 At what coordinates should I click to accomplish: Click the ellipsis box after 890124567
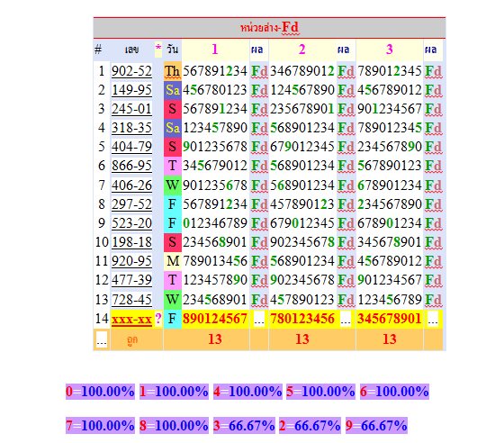(x=259, y=320)
